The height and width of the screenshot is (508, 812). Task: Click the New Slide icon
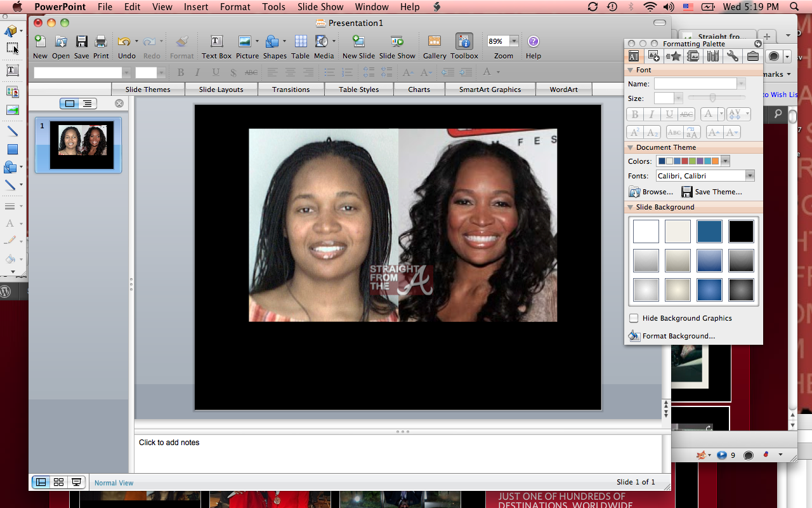coord(358,42)
